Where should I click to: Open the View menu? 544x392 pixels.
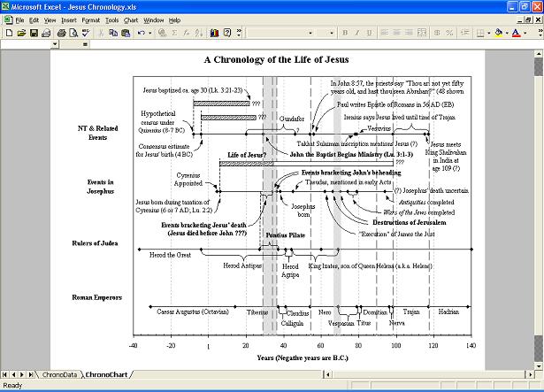pos(50,20)
